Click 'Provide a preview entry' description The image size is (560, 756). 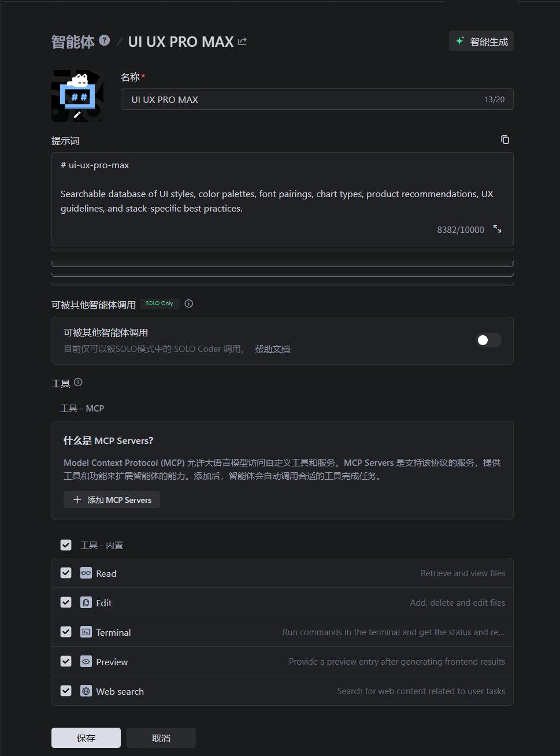coord(397,661)
